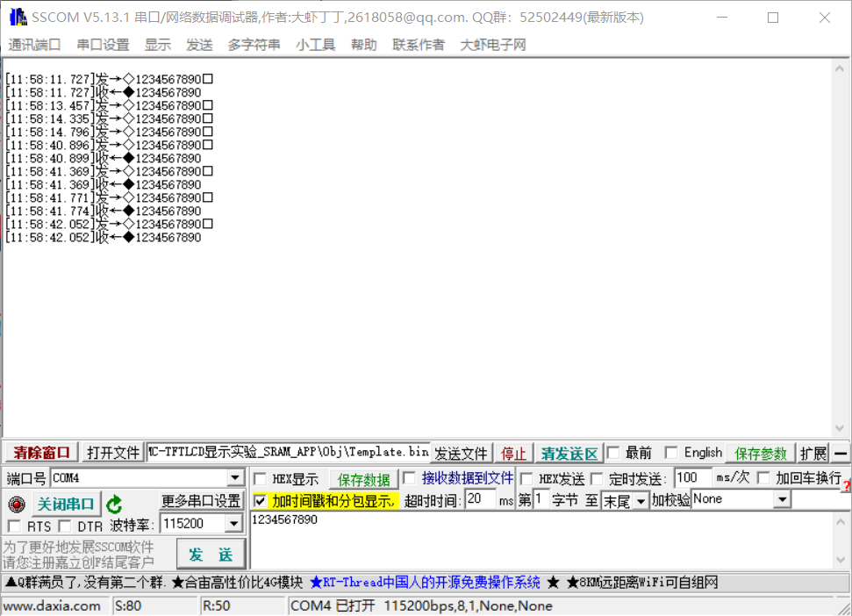Click the SSCOM app icon in title bar
Image resolution: width=852 pixels, height=616 pixels.
[16, 16]
